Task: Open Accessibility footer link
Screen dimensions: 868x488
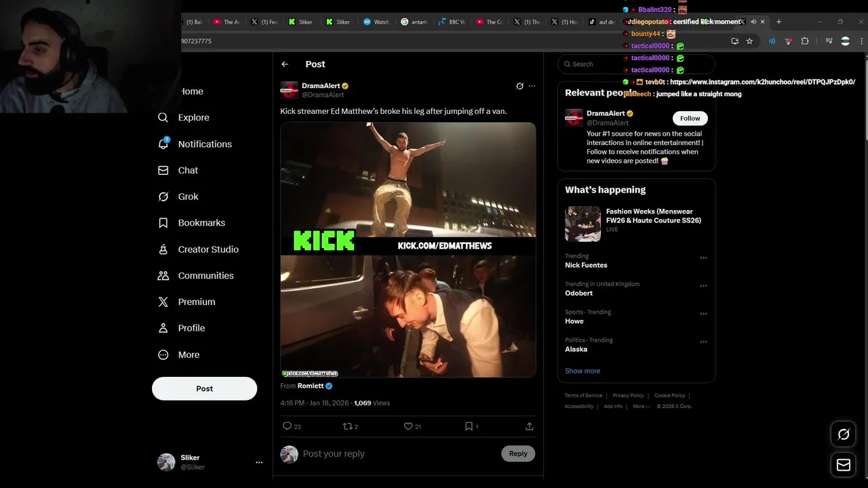Action: (x=579, y=407)
